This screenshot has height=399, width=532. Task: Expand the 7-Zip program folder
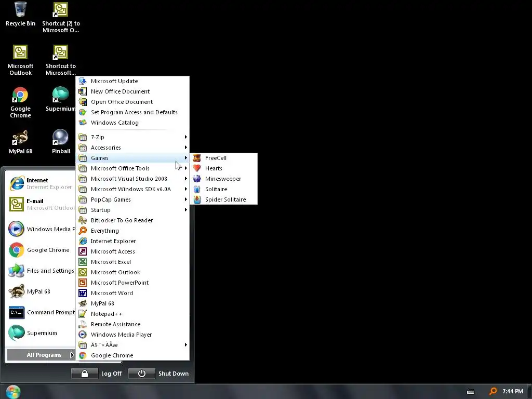132,137
